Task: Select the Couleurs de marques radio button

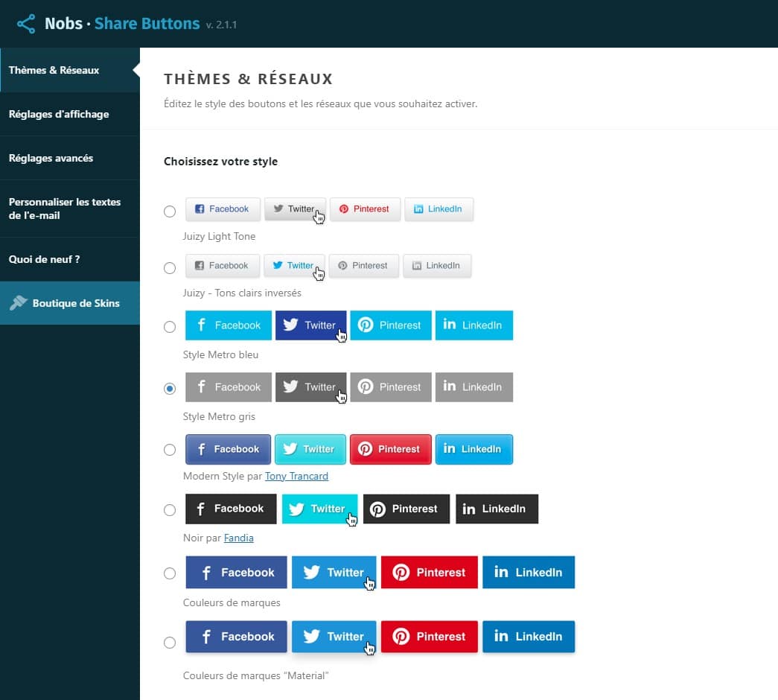Action: pyautogui.click(x=170, y=573)
